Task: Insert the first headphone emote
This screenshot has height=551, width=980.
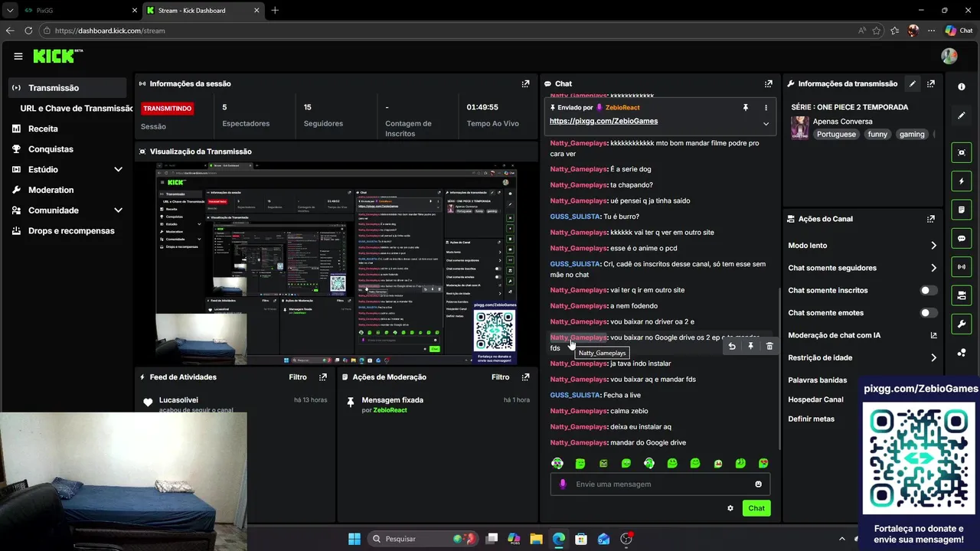Action: pyautogui.click(x=557, y=463)
